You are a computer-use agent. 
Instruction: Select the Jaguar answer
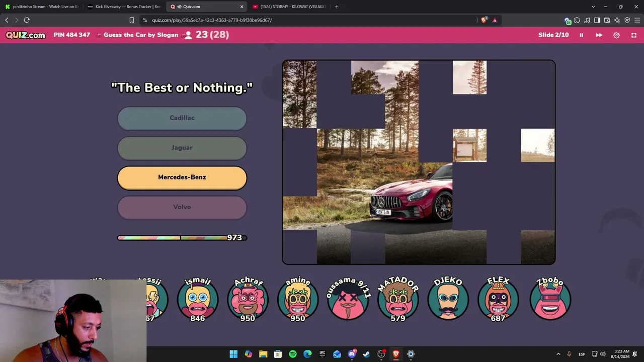pos(182,148)
